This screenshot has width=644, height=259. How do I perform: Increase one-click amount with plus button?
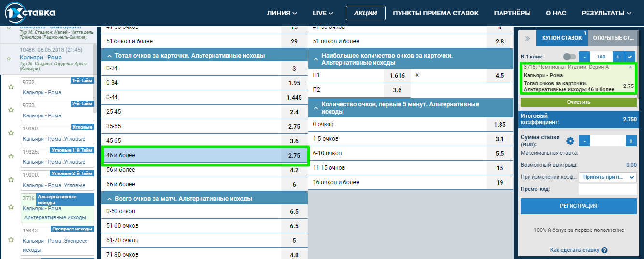click(x=618, y=57)
